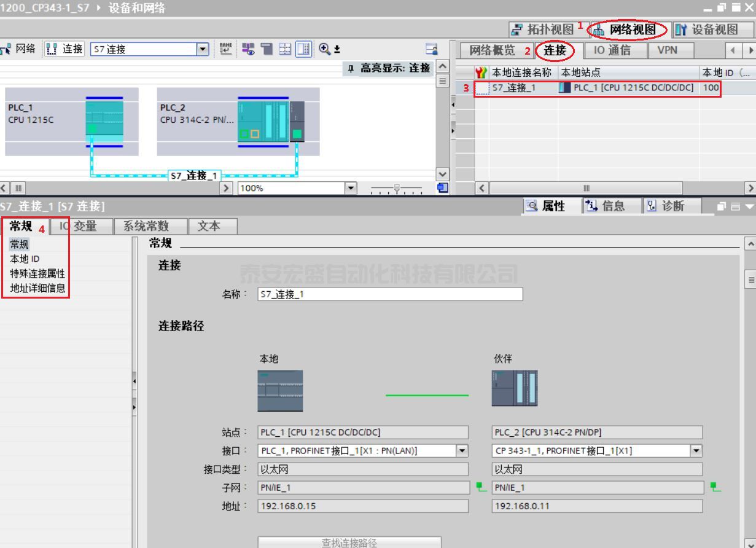Click the overview navigation icon beside zoom slider
Image resolution: width=756 pixels, height=548 pixels.
click(x=442, y=187)
